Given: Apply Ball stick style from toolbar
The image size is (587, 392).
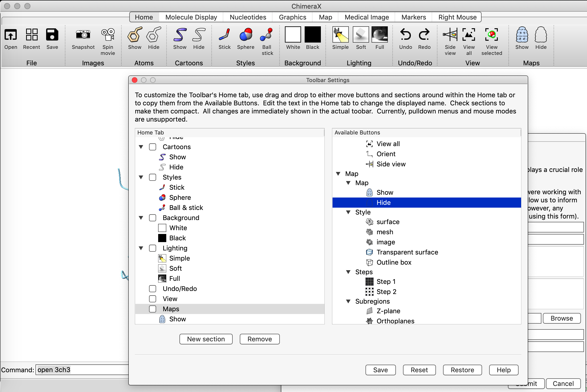Looking at the screenshot, I should [x=267, y=35].
